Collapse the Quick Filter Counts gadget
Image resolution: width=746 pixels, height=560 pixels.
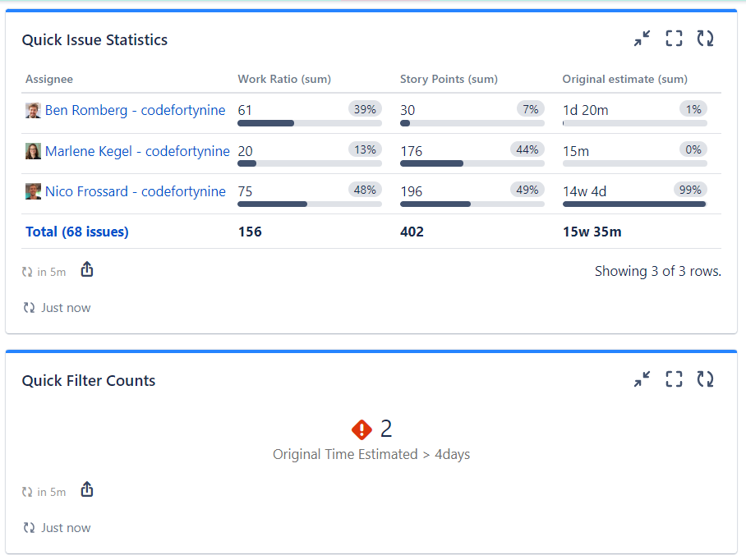pyautogui.click(x=642, y=379)
